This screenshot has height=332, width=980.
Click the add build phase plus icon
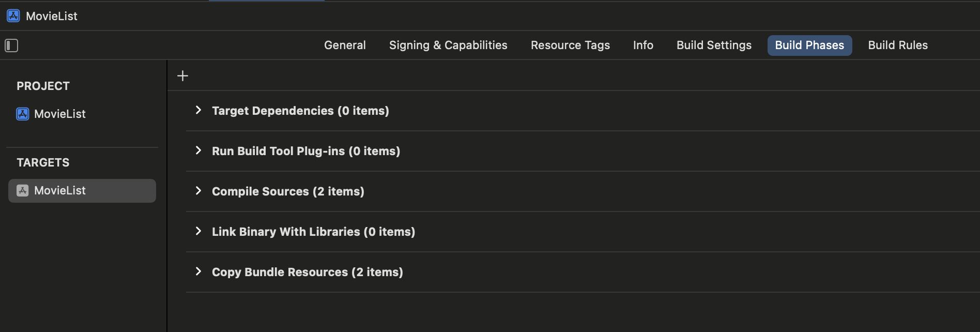(x=182, y=76)
